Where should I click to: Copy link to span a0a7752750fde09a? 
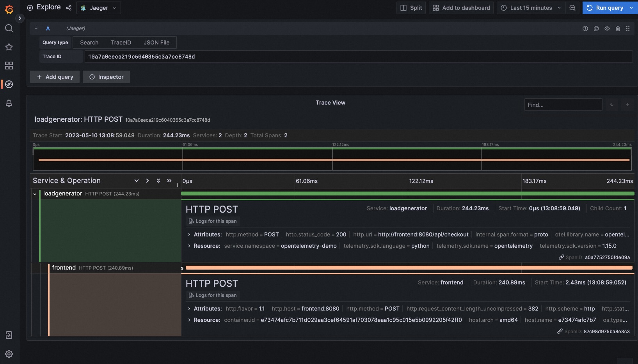(x=562, y=257)
